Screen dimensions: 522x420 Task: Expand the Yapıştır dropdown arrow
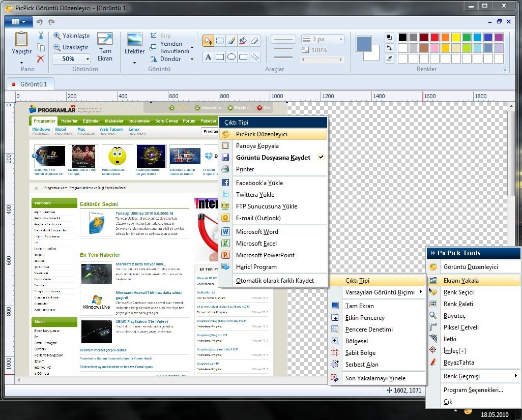click(22, 62)
